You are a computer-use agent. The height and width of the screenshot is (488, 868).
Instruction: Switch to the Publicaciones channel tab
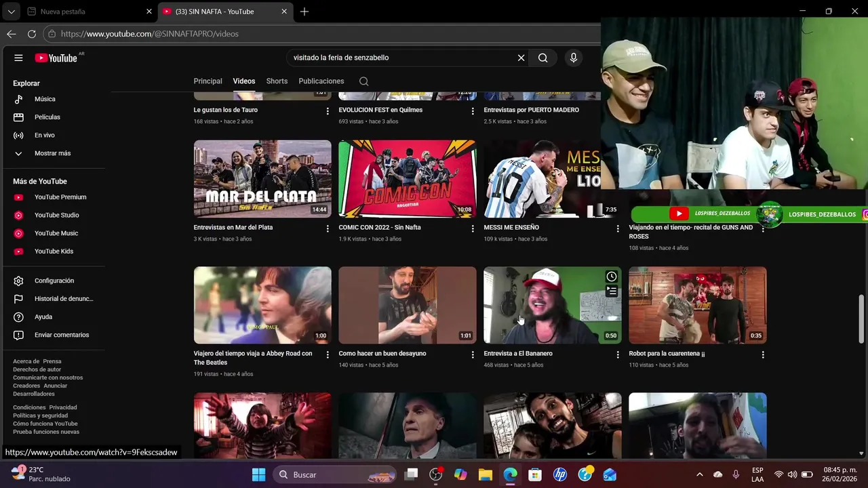(x=321, y=81)
